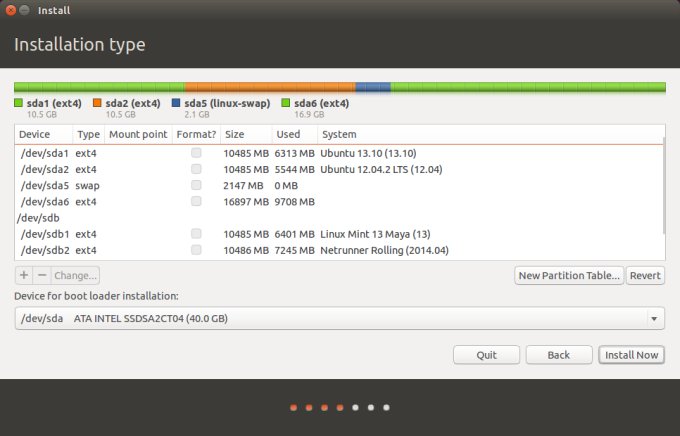Minimize the Install window
680x436 pixels.
25,10
